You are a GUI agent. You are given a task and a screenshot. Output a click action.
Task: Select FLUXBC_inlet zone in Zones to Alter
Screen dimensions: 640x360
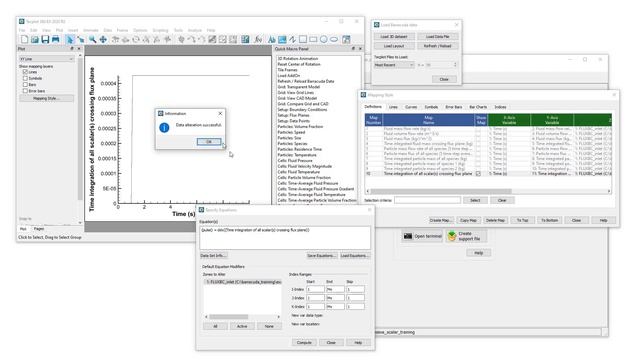(x=242, y=282)
